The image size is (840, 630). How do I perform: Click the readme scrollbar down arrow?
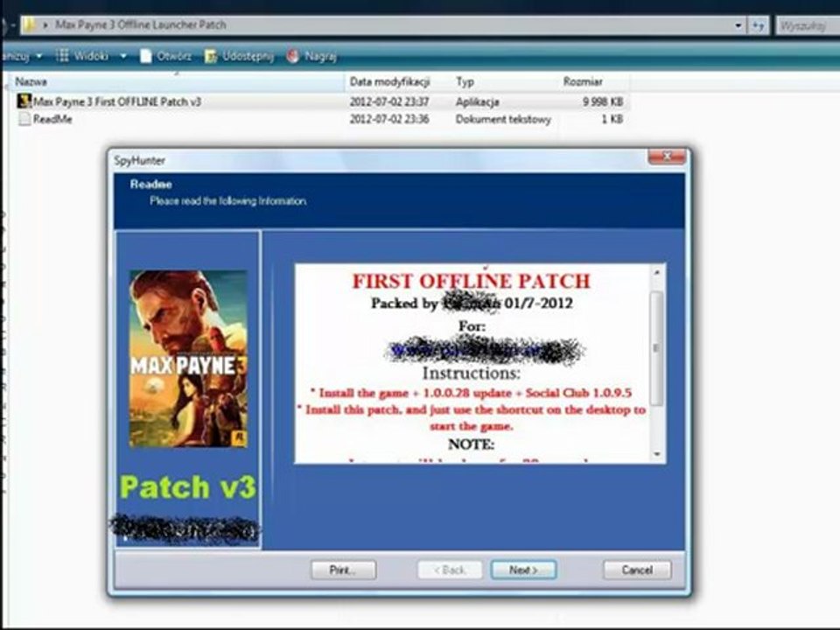coord(657,454)
